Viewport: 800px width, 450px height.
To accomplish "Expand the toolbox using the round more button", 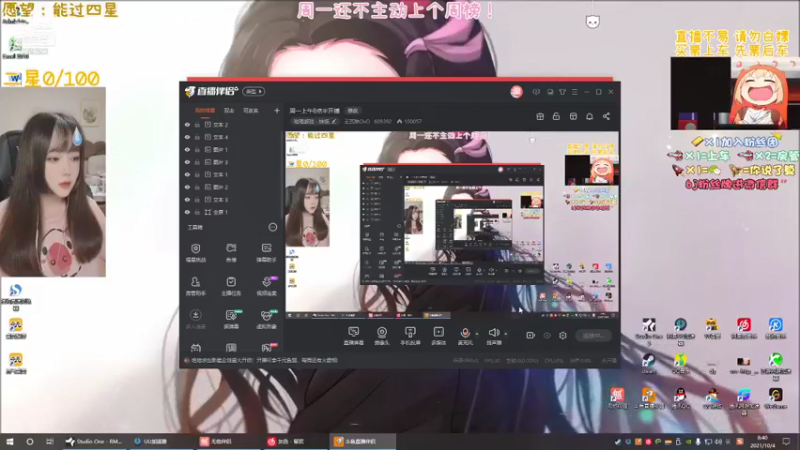I will coord(273,227).
